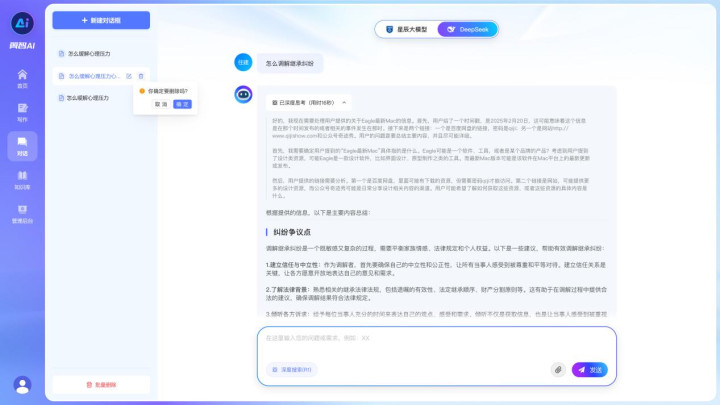Click the 纠纷争议点 heading
The height and width of the screenshot is (405, 720).
pyautogui.click(x=292, y=232)
